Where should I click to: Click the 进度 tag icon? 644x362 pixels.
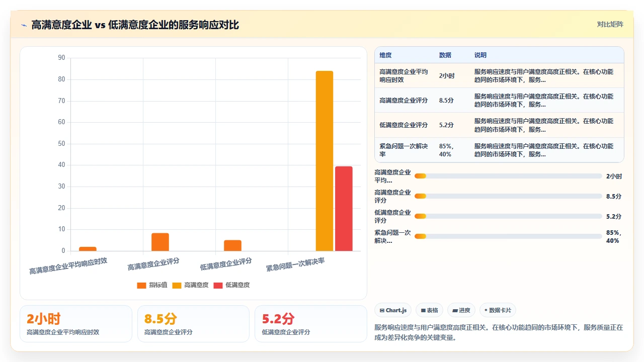tap(455, 311)
